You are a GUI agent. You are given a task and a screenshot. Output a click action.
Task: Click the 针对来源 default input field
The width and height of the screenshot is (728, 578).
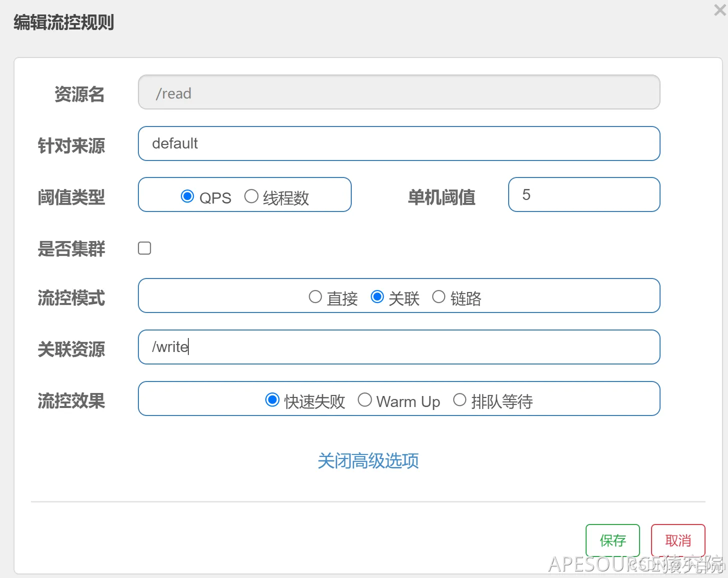tap(399, 143)
